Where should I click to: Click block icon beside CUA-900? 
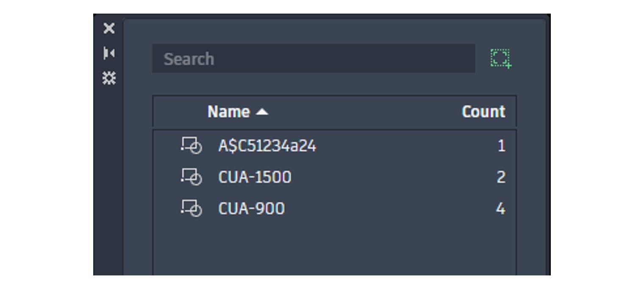point(192,208)
